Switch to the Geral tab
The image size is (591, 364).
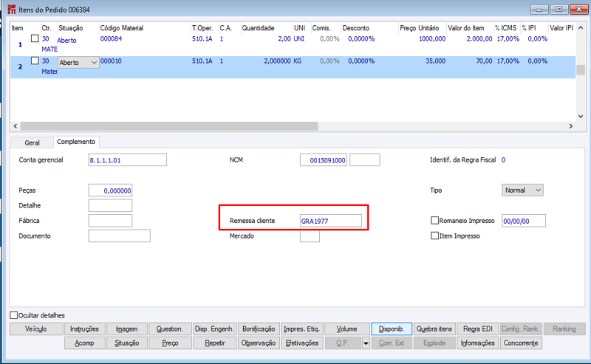click(x=32, y=142)
